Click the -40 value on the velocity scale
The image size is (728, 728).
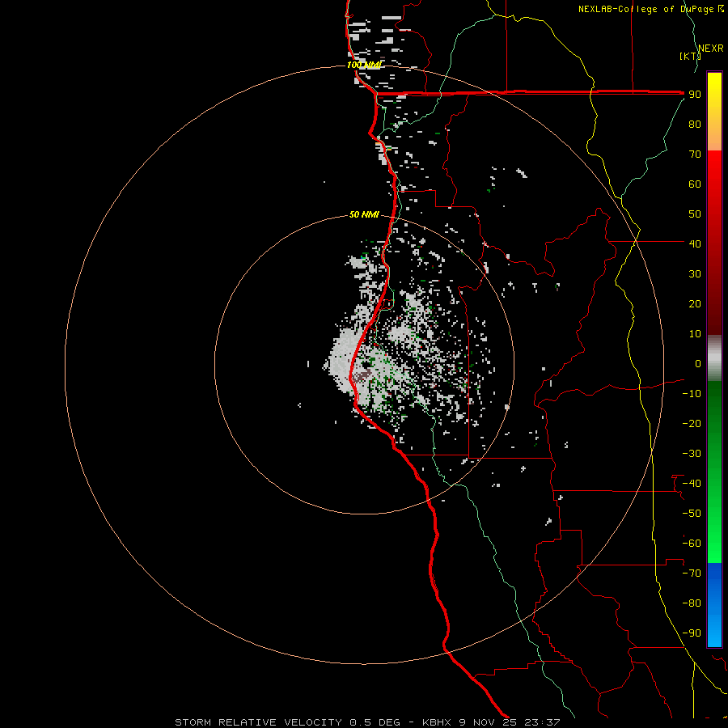point(692,484)
